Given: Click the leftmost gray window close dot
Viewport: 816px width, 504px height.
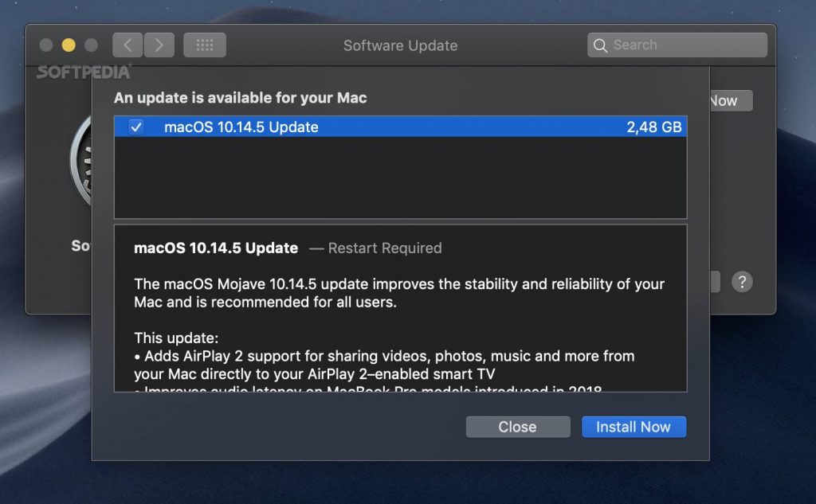Looking at the screenshot, I should [x=46, y=45].
